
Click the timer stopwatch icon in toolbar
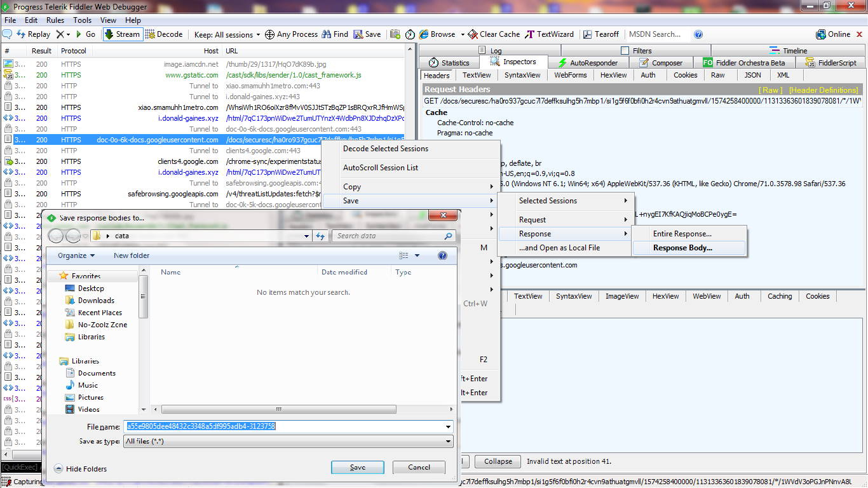(410, 34)
